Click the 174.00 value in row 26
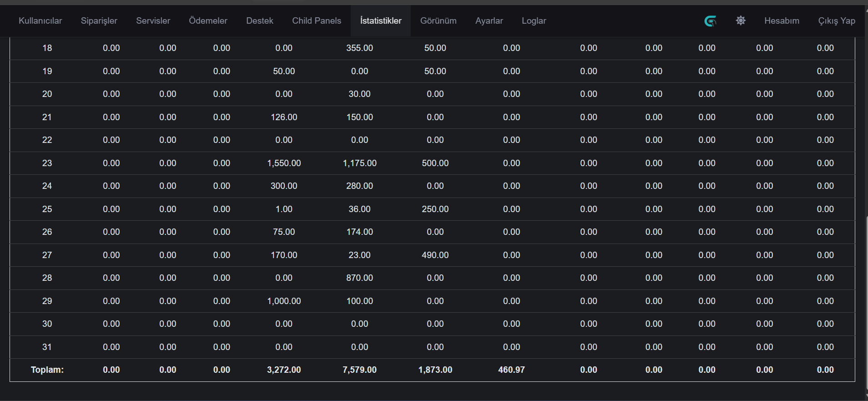Screen dimensions: 868x401 [x=359, y=232]
